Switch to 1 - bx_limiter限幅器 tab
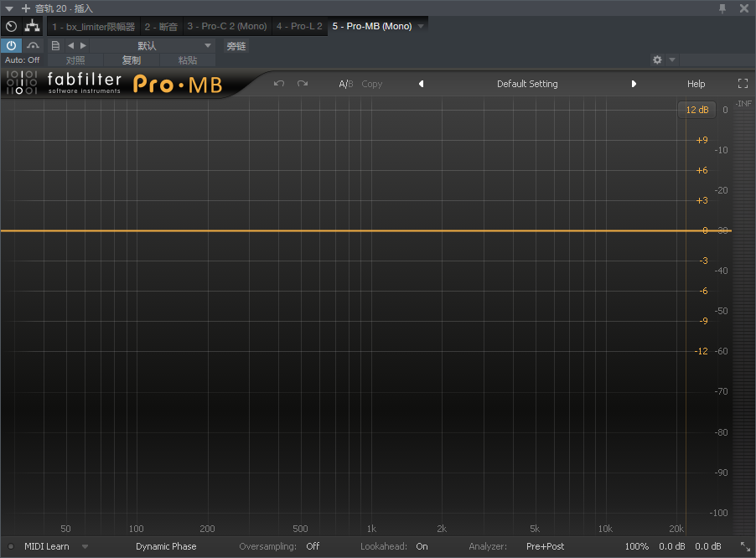Screen dimensions: 756x558 coord(94,27)
